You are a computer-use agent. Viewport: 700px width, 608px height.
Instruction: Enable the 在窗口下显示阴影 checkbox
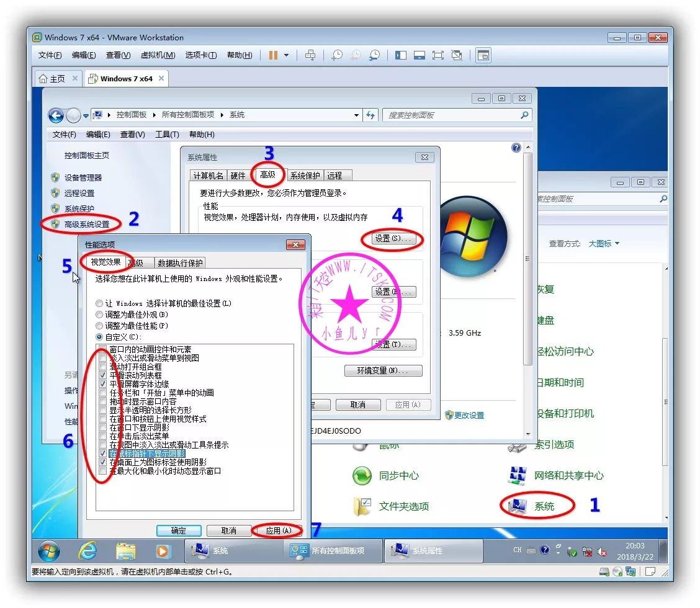pos(102,427)
